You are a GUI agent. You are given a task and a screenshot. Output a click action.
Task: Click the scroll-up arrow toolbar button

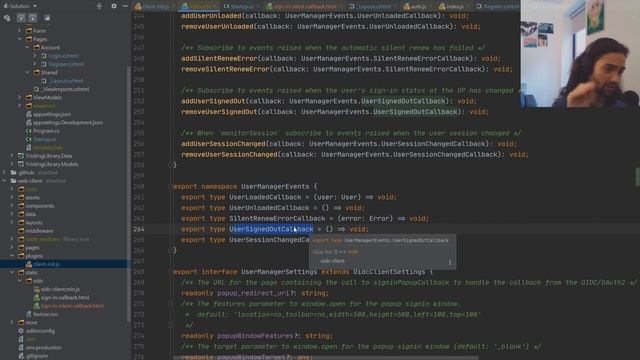tap(21, 18)
